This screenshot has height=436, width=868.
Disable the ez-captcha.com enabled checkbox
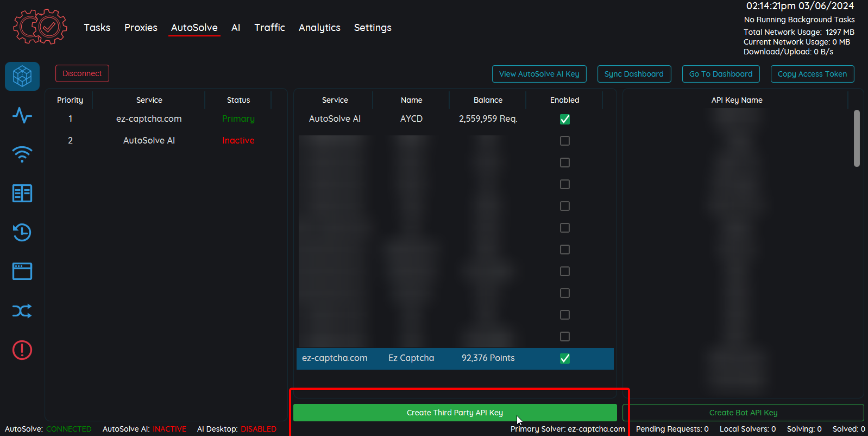pos(565,358)
